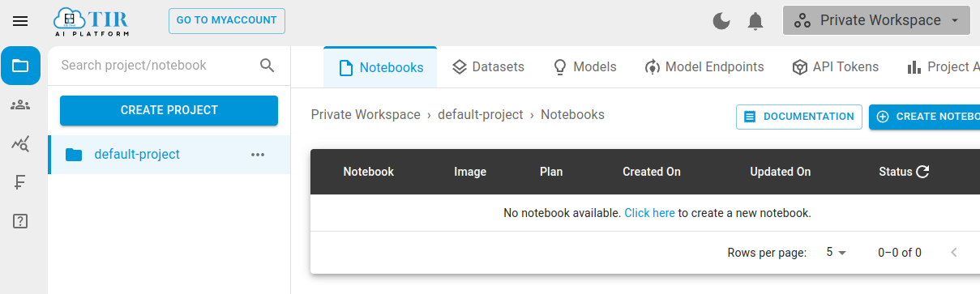This screenshot has height=294, width=980.
Task: Select the projects folder sidebar icon
Action: [21, 66]
